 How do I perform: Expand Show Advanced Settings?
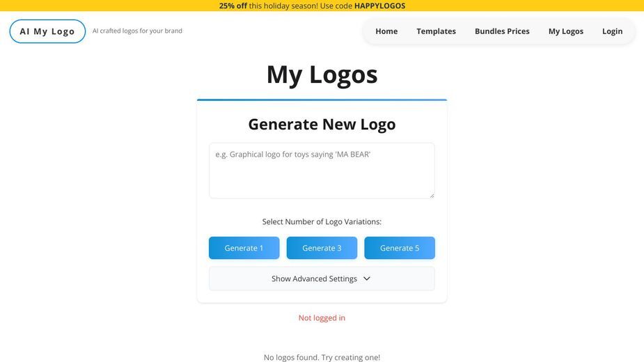pyautogui.click(x=322, y=278)
